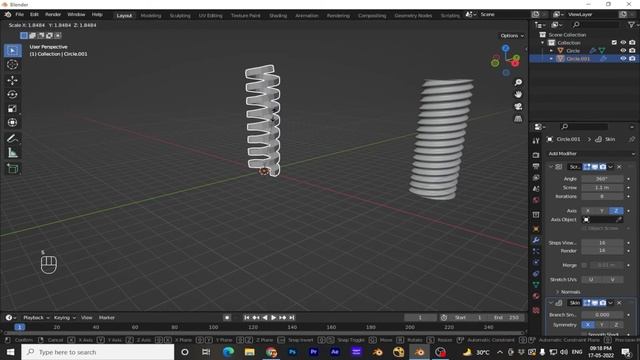Select the Move tool

(12, 80)
